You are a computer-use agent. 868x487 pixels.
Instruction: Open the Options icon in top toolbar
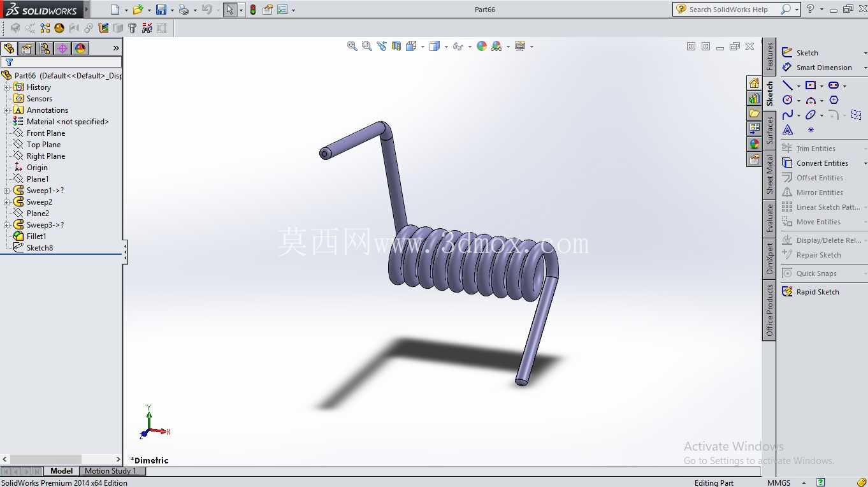point(282,10)
